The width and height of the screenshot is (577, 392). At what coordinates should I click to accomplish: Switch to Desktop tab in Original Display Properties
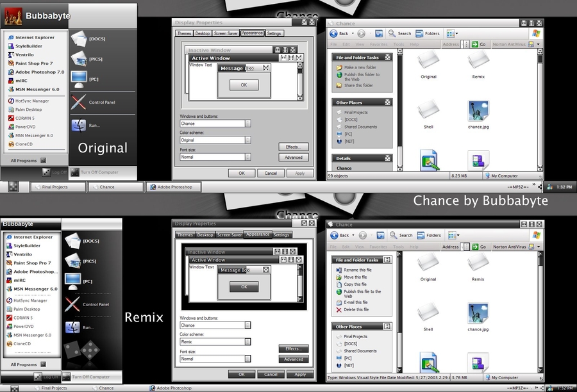[x=203, y=33]
